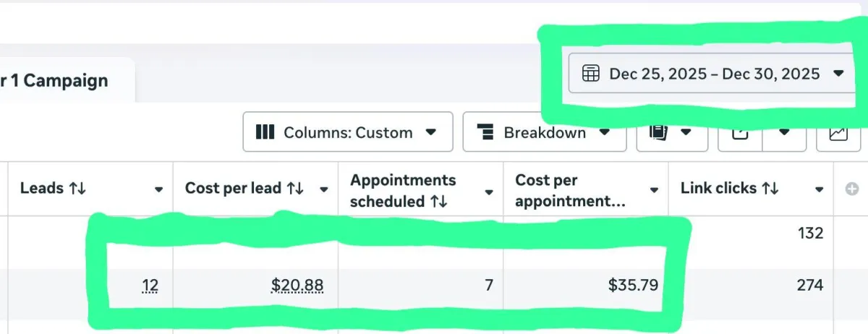This screenshot has width=868, height=334.
Task: Open the Columns: Custom dropdown arrow
Action: coord(431,132)
